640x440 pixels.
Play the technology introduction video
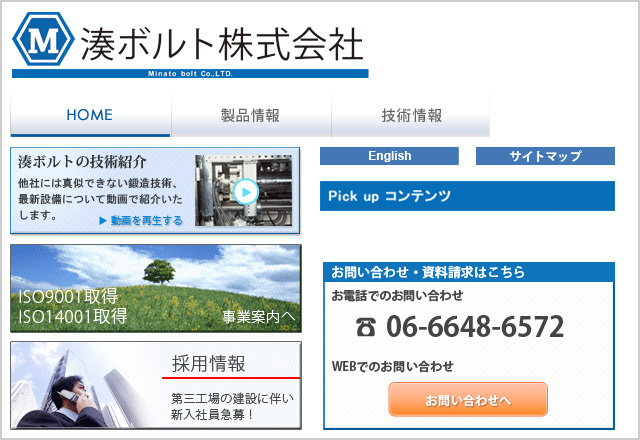point(246,191)
